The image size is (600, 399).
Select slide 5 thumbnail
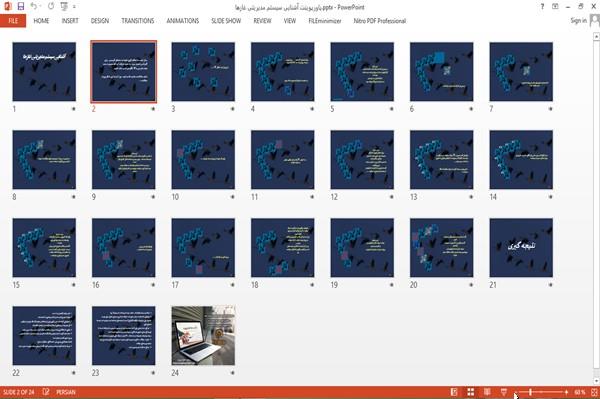pyautogui.click(x=362, y=72)
